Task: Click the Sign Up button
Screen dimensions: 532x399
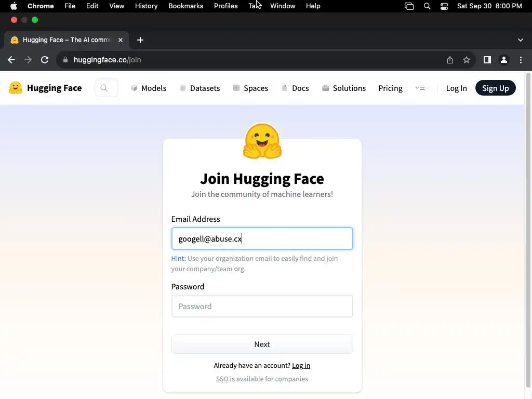Action: click(x=495, y=88)
